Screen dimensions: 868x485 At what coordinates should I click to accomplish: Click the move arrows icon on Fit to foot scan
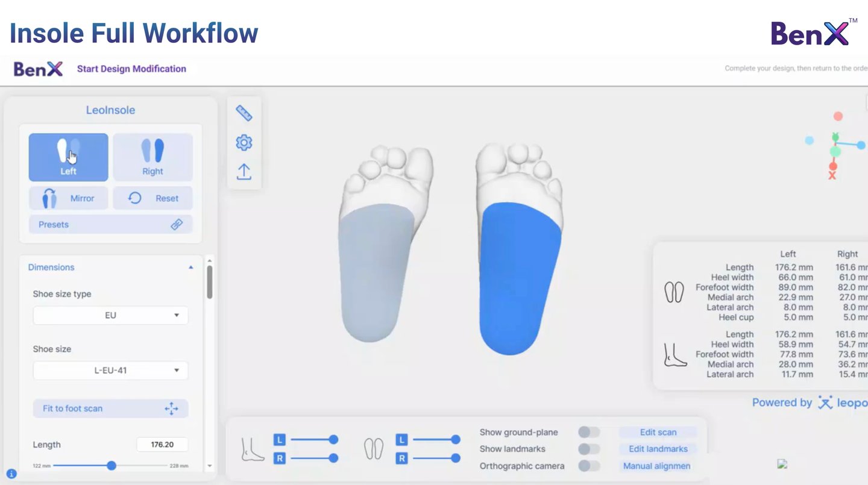(x=171, y=408)
